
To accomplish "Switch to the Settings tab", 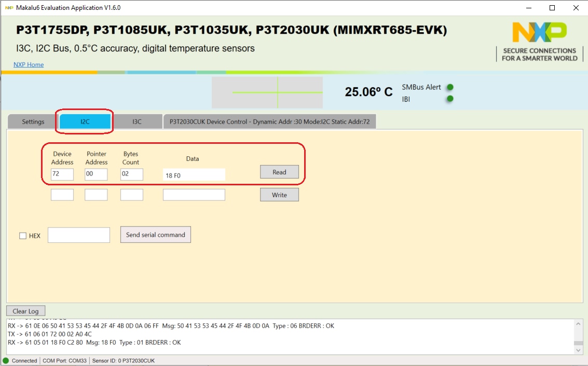I will [x=33, y=122].
